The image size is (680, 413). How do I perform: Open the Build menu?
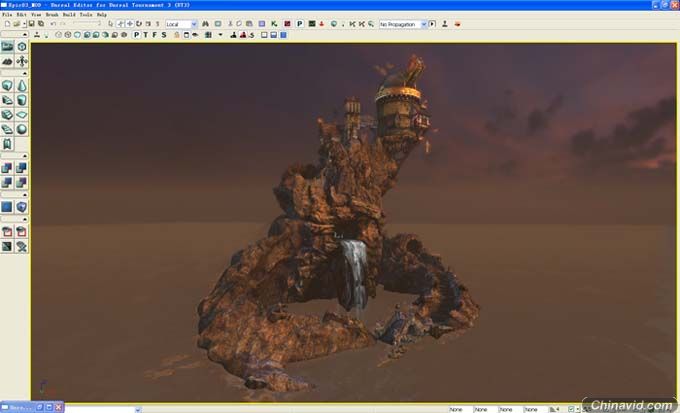coord(69,14)
